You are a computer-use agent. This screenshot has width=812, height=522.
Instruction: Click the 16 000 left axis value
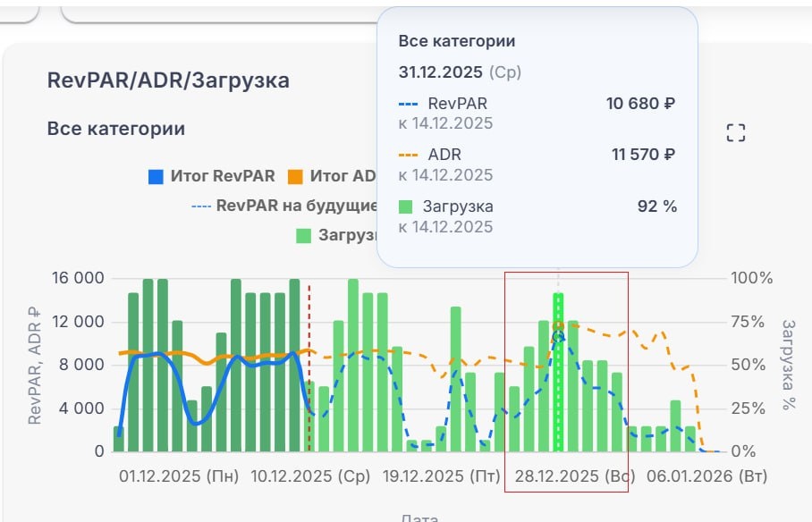pyautogui.click(x=78, y=278)
